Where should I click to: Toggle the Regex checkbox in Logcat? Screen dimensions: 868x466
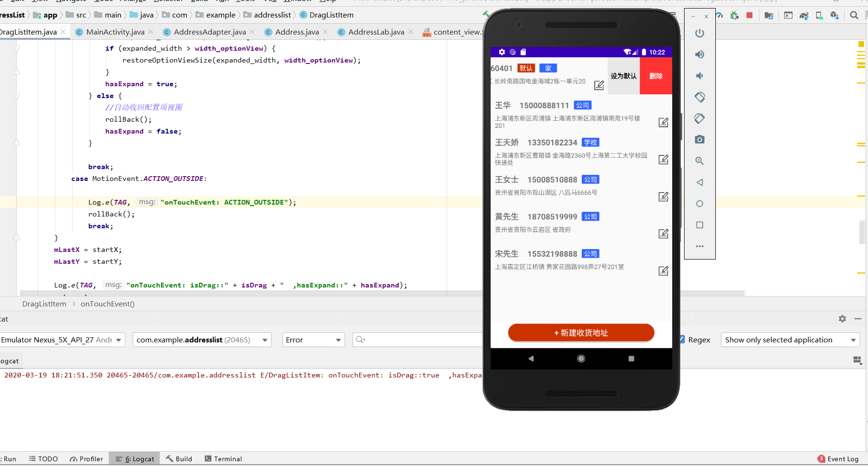point(682,340)
